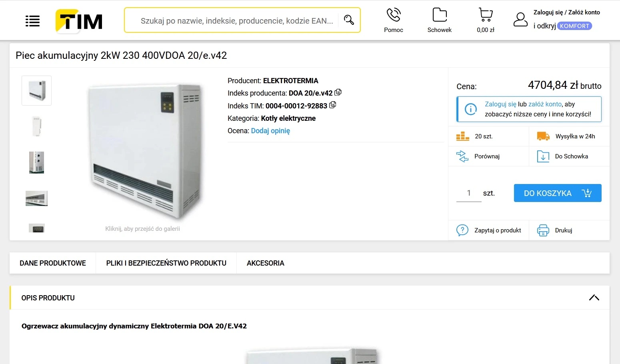Open the hamburger menu icon
620x364 pixels.
(x=32, y=21)
